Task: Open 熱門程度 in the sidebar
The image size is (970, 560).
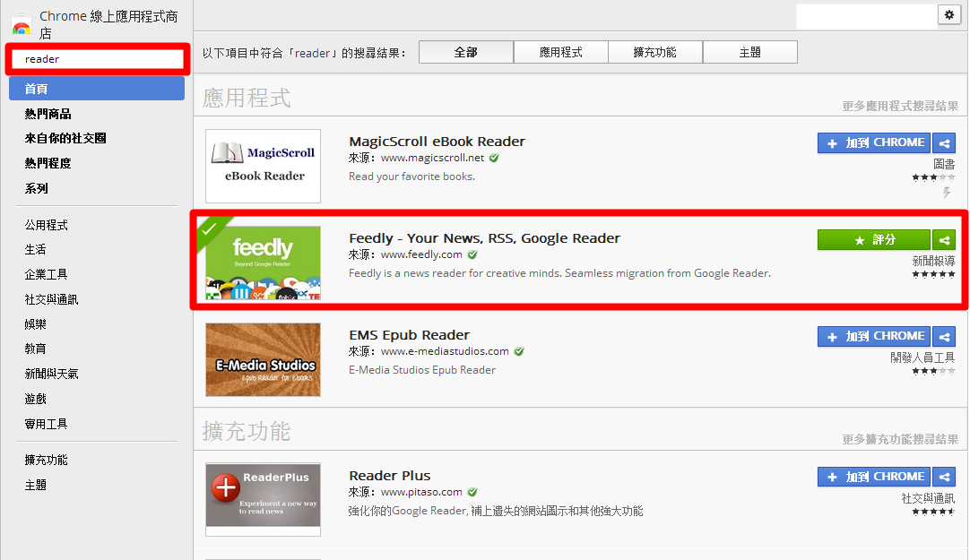Action: [x=48, y=164]
